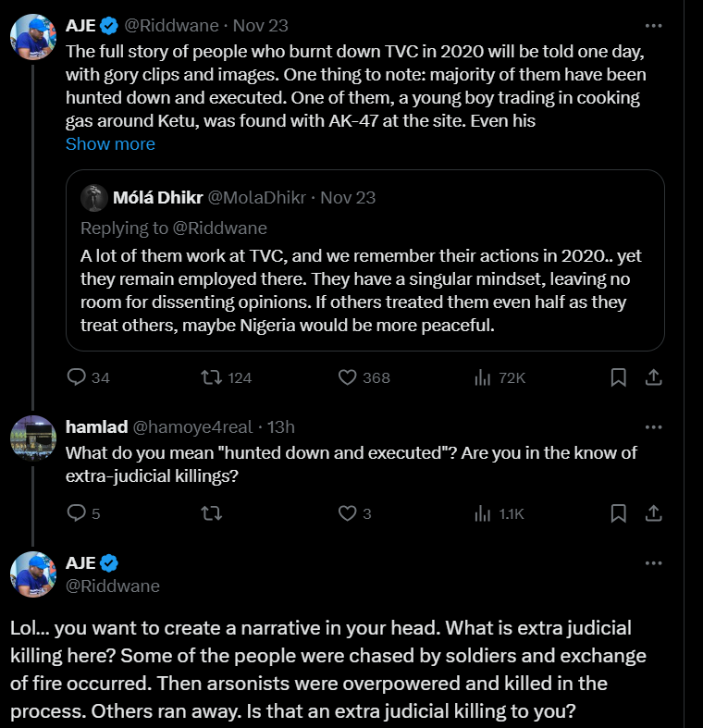View analytics showing 72K views
Image resolution: width=703 pixels, height=728 pixels.
(x=482, y=377)
